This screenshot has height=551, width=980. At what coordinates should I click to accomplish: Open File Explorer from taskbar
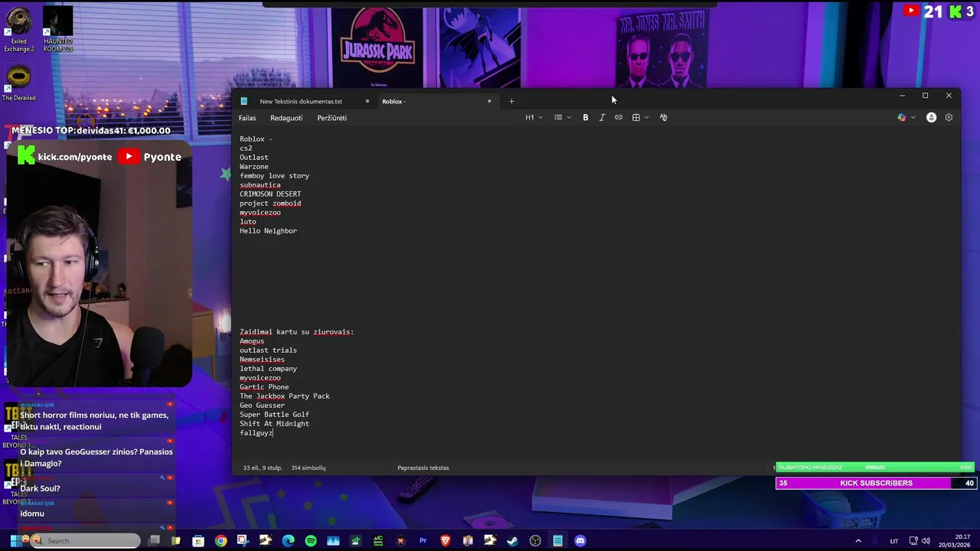coord(175,541)
